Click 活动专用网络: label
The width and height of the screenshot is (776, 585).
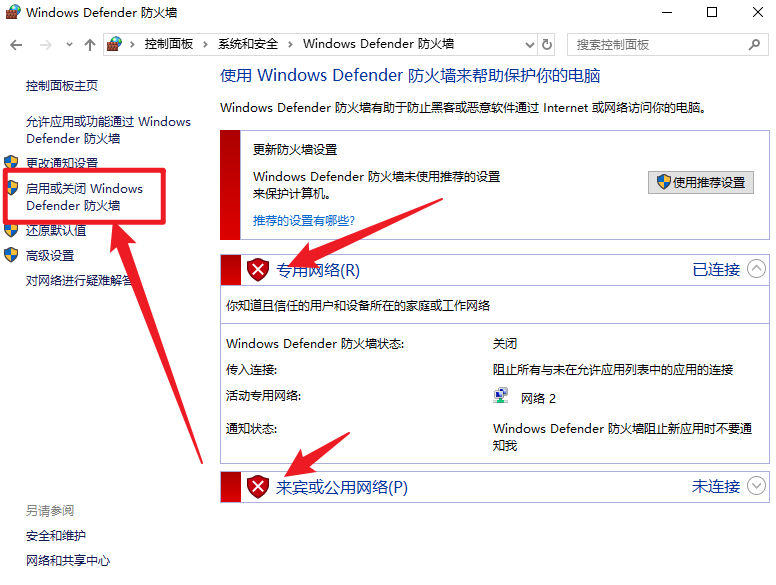pos(263,395)
